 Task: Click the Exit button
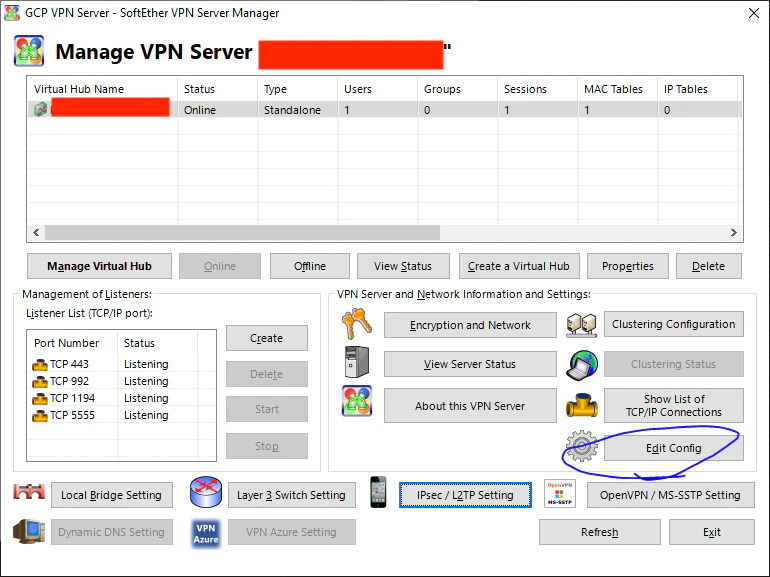coord(712,532)
